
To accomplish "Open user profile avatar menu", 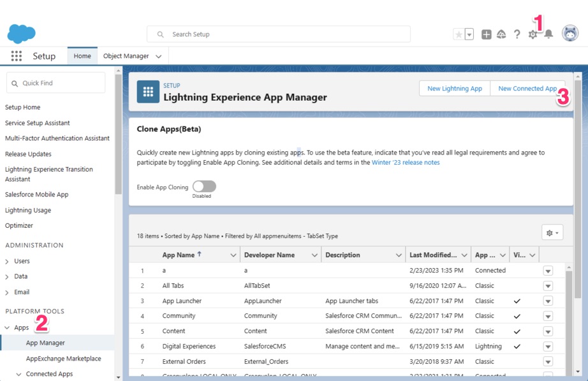I will tap(570, 34).
